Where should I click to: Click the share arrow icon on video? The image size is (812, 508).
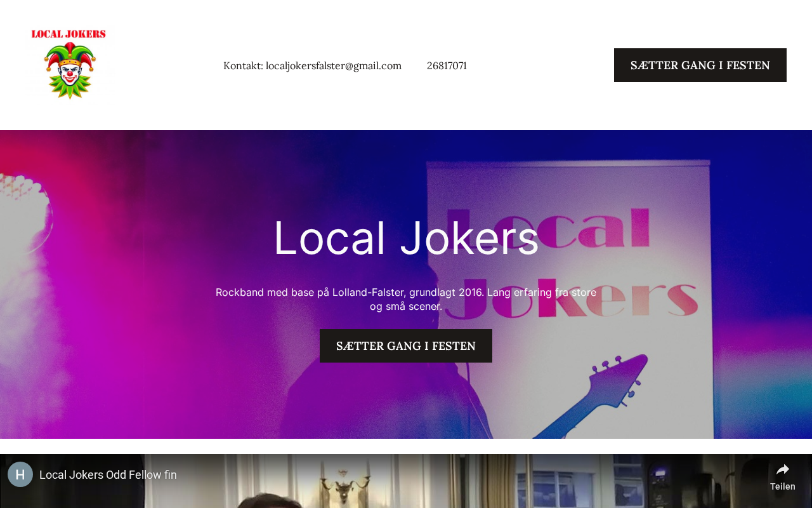783,469
